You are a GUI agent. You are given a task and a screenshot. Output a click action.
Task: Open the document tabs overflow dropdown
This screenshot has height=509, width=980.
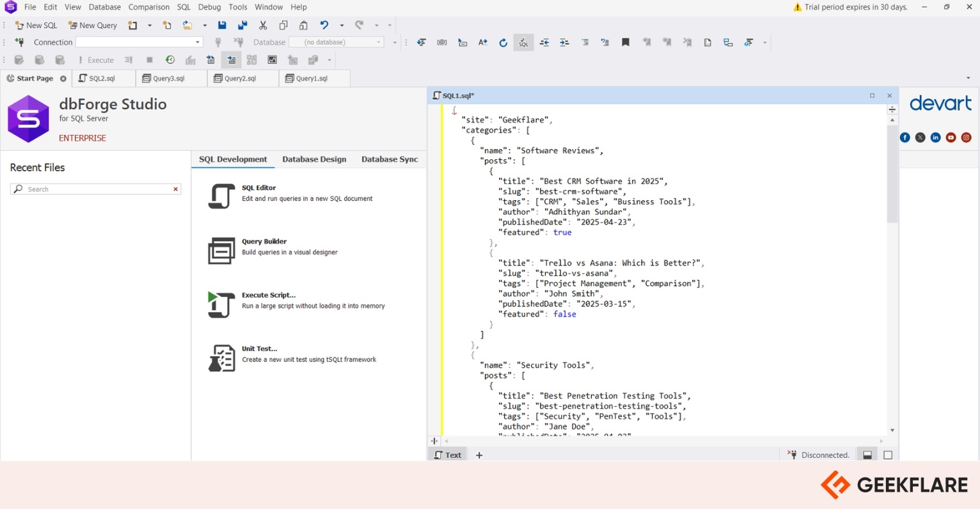pos(968,78)
